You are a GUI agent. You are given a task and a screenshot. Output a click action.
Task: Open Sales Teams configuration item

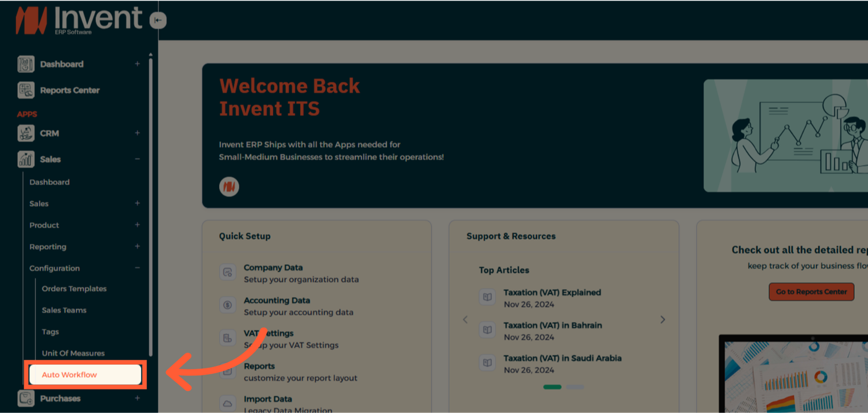coord(64,310)
